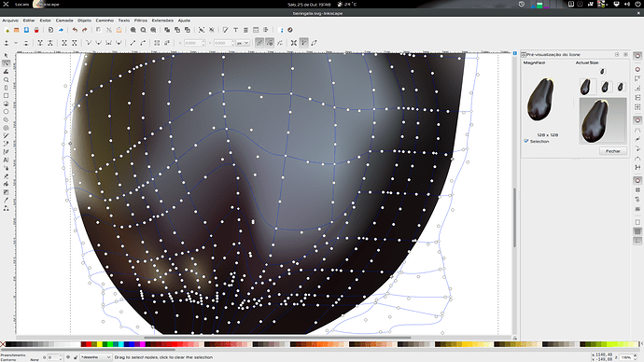Toggle show mask edit button
The height and width of the screenshot is (362, 644).
pos(270,43)
